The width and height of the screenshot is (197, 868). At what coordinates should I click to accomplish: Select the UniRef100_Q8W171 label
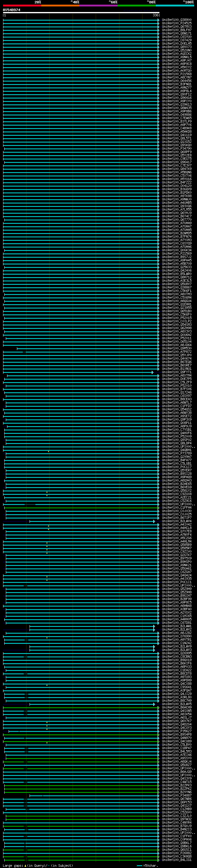point(177,33)
